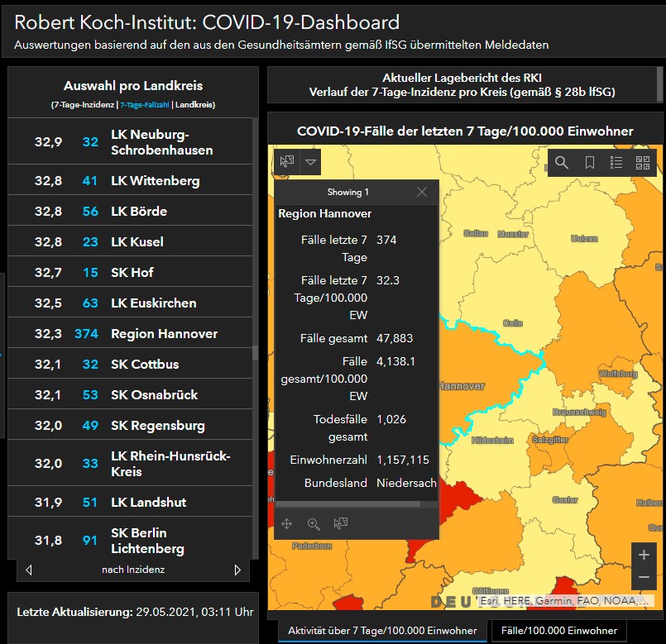
Task: Switch to Fälle/100.000 Einwohner tab
Action: [559, 631]
